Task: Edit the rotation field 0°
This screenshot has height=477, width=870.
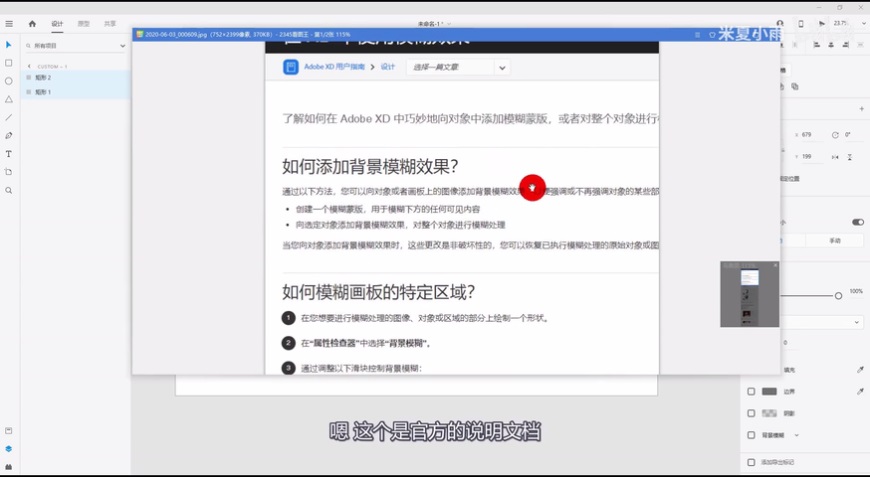Action: coord(851,135)
